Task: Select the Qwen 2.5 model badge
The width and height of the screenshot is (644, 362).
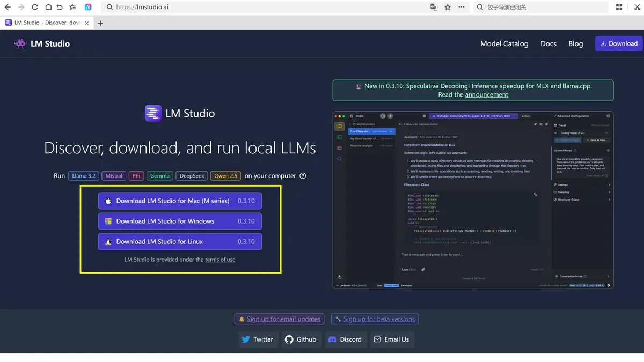Action: coord(225,175)
